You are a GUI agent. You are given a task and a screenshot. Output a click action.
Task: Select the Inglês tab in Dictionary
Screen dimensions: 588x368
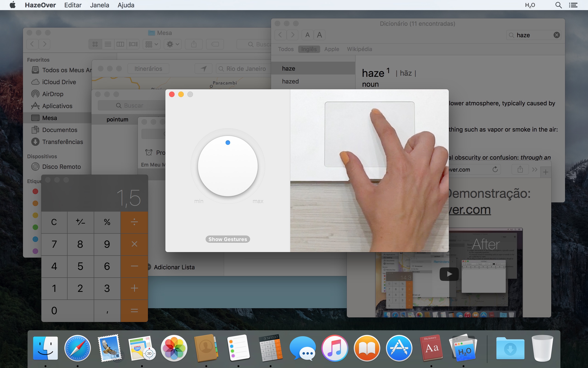pyautogui.click(x=309, y=49)
